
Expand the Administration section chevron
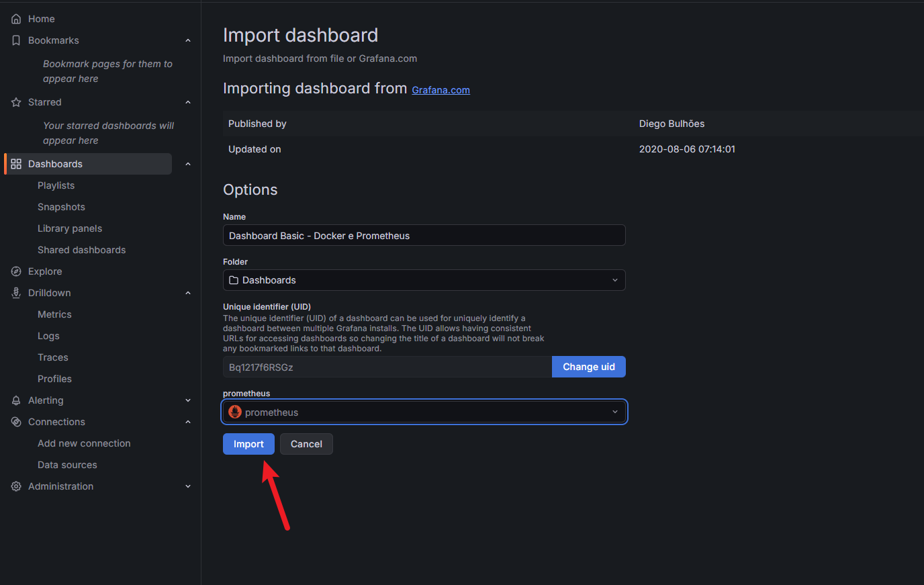click(188, 486)
